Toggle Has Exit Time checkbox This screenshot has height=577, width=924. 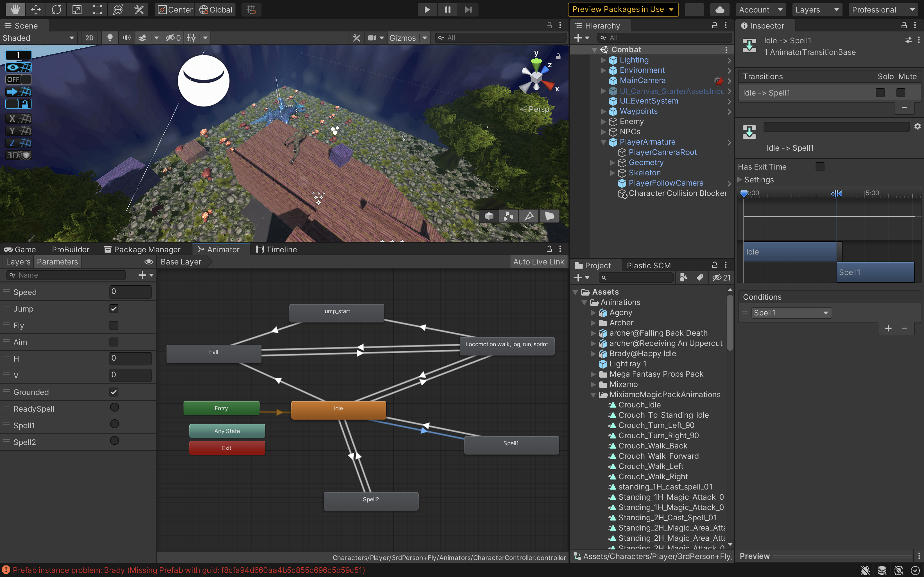(820, 167)
